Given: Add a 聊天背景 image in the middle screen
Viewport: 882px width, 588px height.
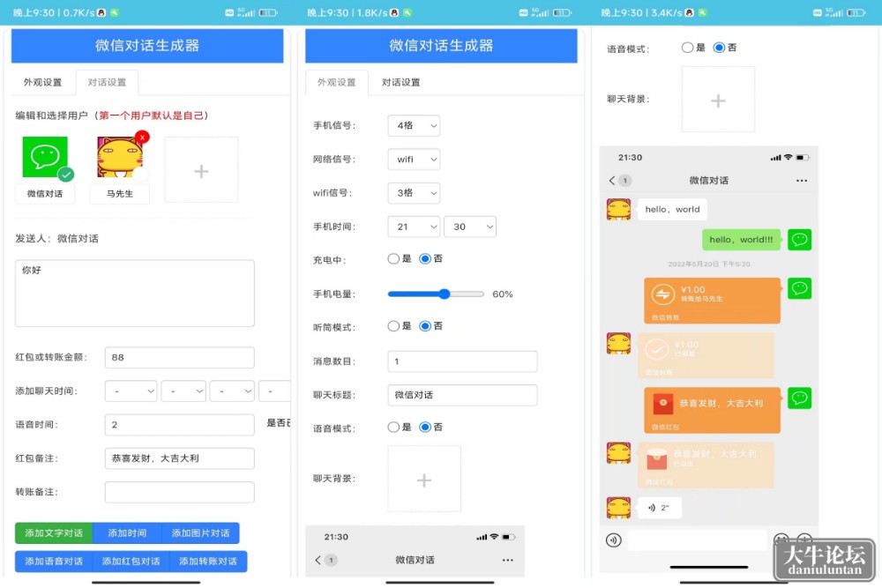Looking at the screenshot, I should pos(424,479).
